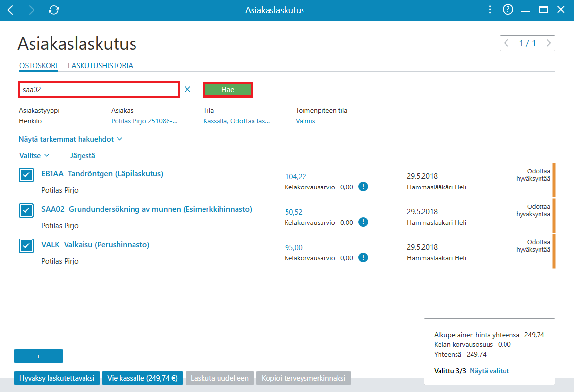Click the blue plus add button

pyautogui.click(x=38, y=356)
